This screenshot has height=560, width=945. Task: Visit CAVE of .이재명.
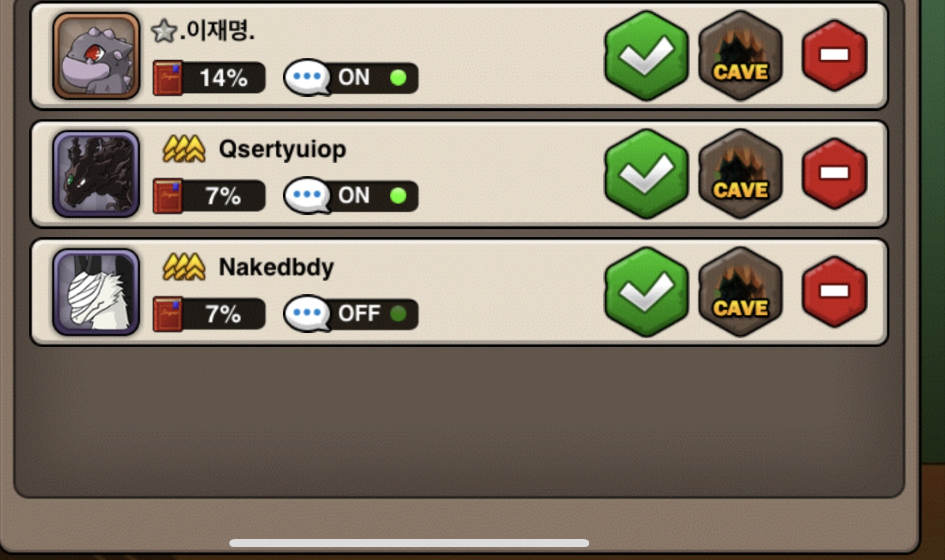(x=741, y=55)
